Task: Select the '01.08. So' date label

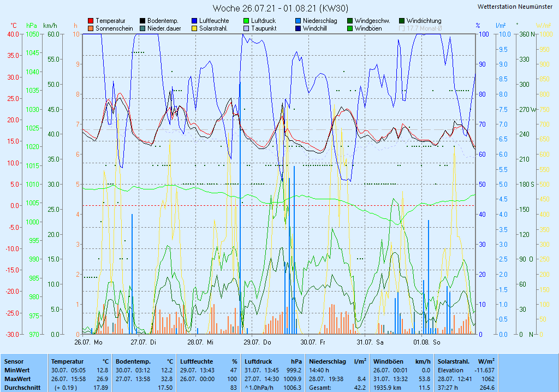Action: pos(427,342)
